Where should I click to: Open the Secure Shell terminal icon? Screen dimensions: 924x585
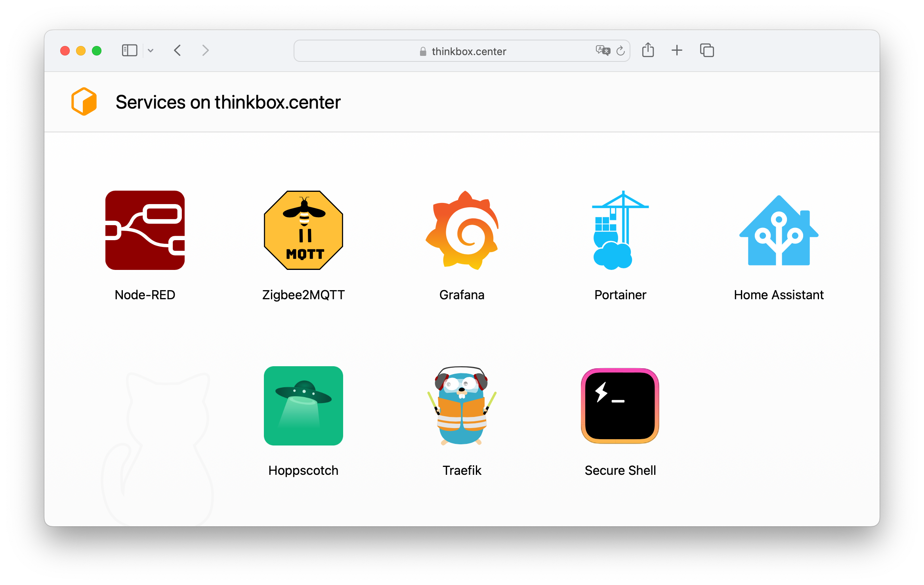click(620, 406)
